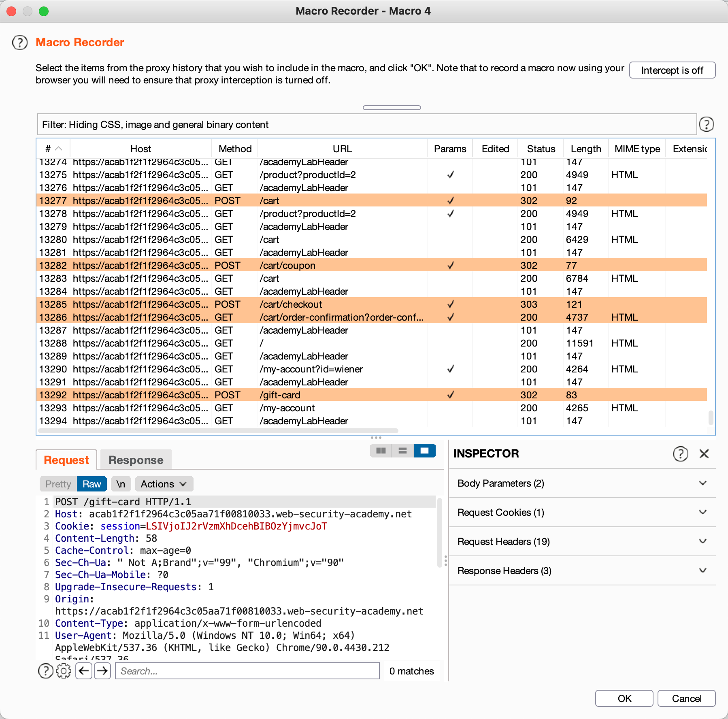The height and width of the screenshot is (719, 728).
Task: Select row 13288 GET / request
Action: tap(372, 343)
